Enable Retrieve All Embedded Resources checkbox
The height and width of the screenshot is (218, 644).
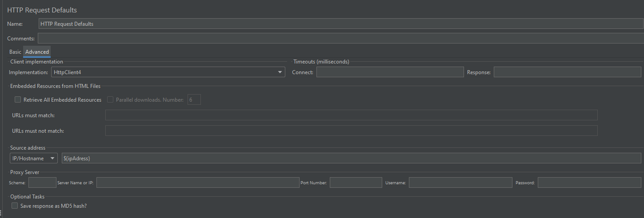pos(18,99)
